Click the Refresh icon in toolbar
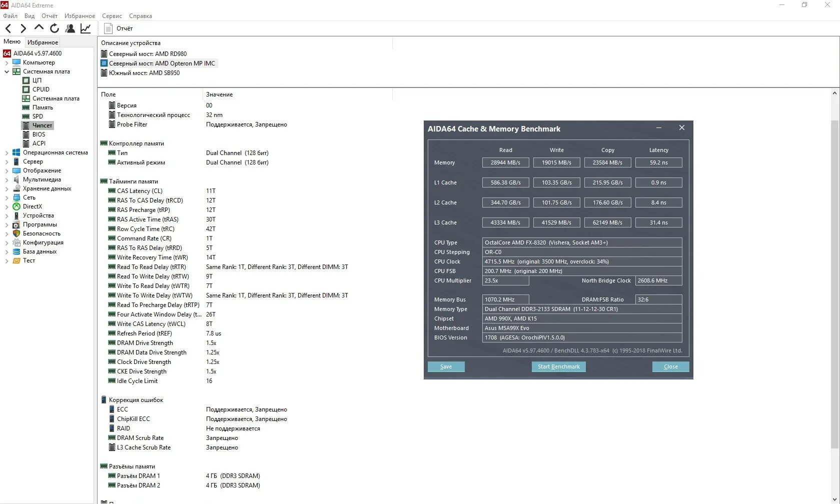 pos(55,28)
